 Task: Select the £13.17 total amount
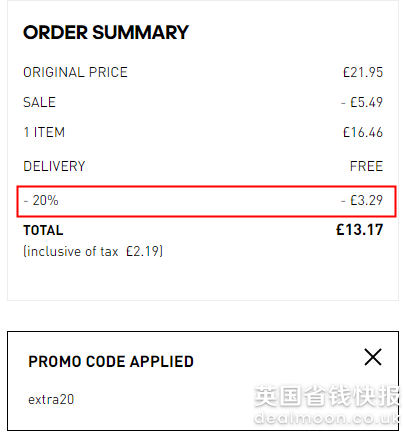coord(360,230)
